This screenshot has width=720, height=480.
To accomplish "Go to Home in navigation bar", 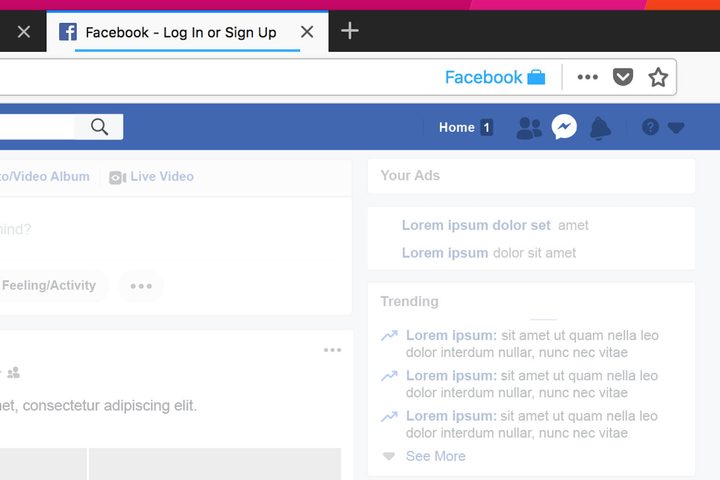I will coord(456,127).
